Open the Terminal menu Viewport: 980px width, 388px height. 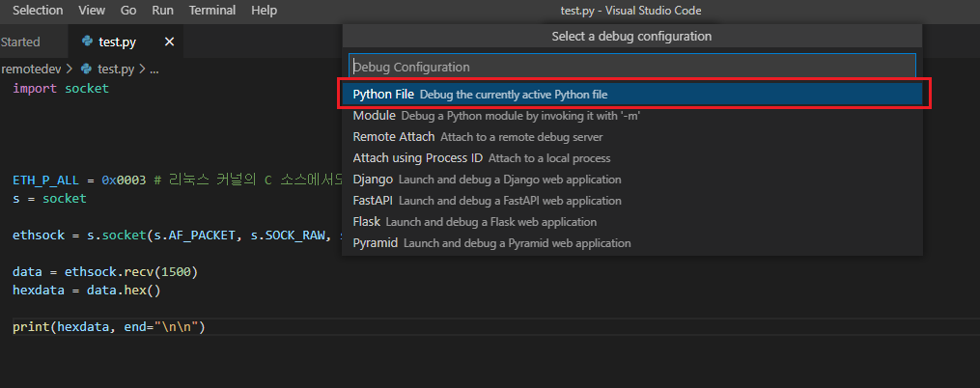pos(211,11)
